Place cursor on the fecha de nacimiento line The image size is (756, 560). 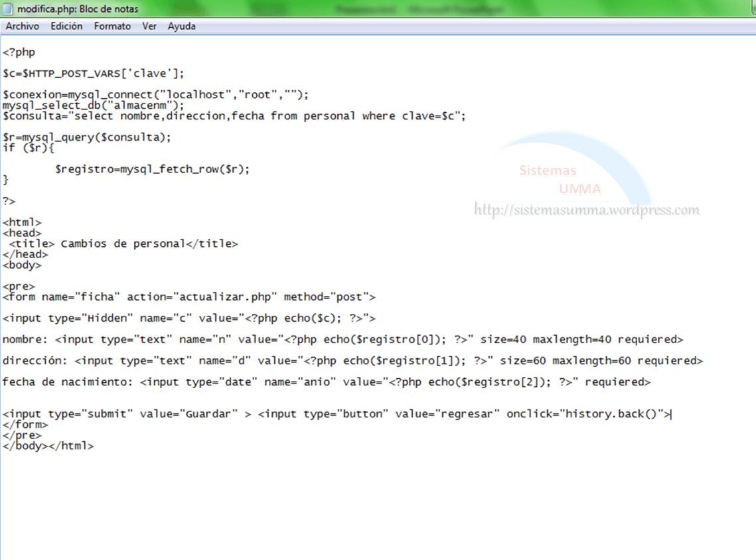tap(326, 382)
